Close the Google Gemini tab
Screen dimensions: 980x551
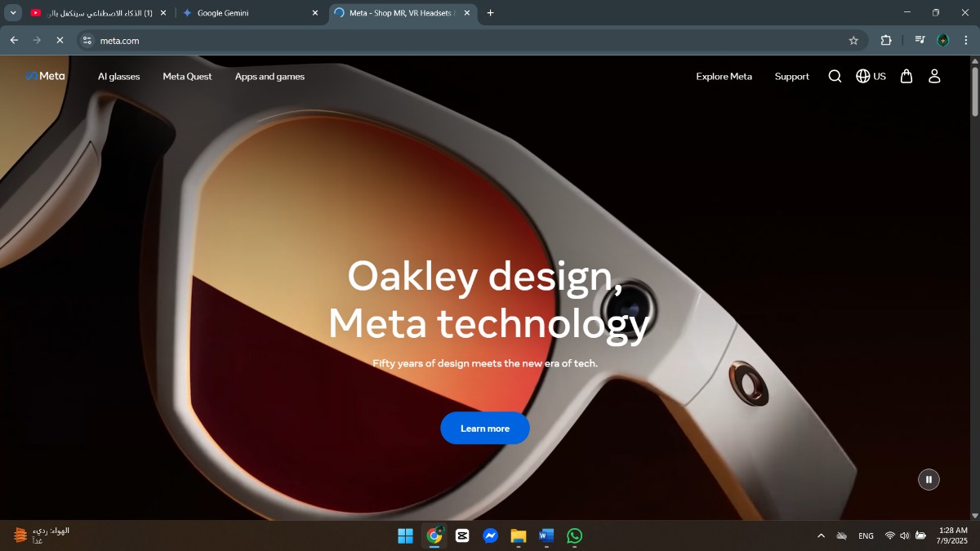pos(315,13)
